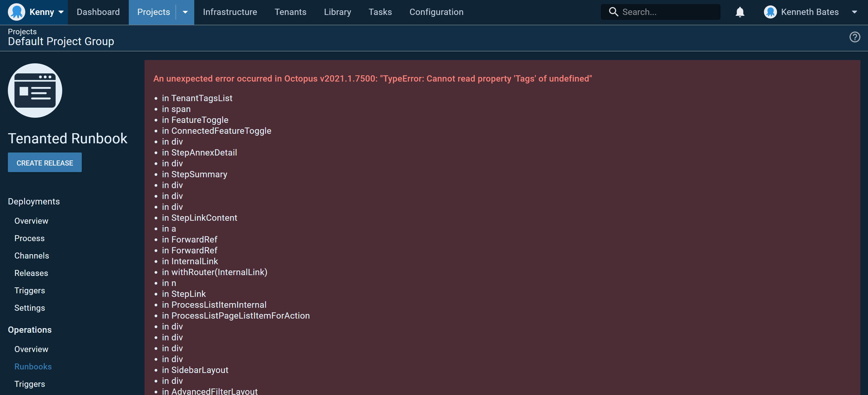Click the CREATE RELEASE button
This screenshot has width=868, height=395.
tap(45, 162)
